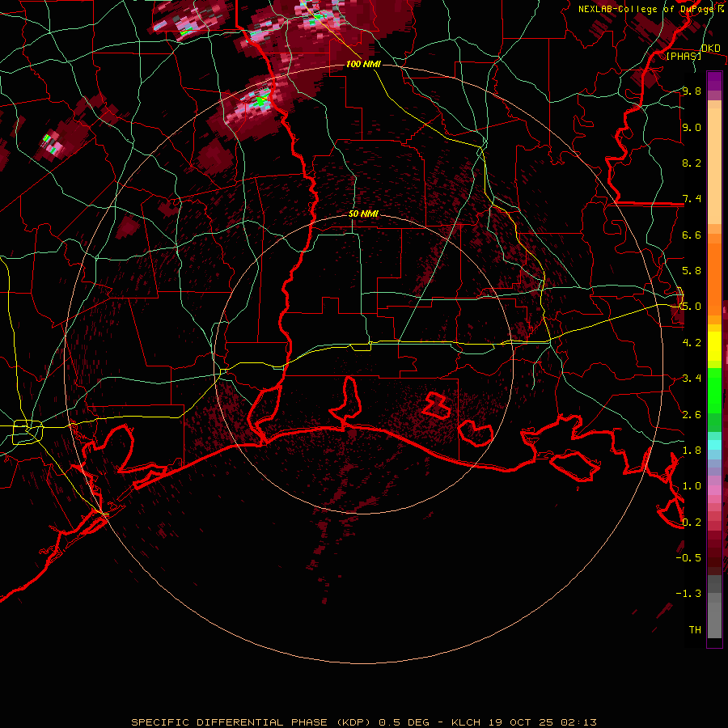Click the 5.8 scale value label
This screenshot has width=728, height=728.
click(692, 271)
